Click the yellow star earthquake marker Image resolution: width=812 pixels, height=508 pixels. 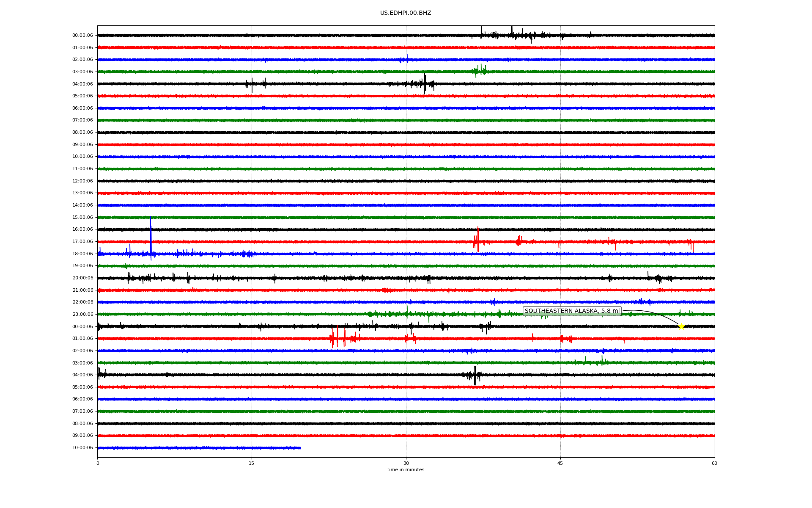(681, 326)
